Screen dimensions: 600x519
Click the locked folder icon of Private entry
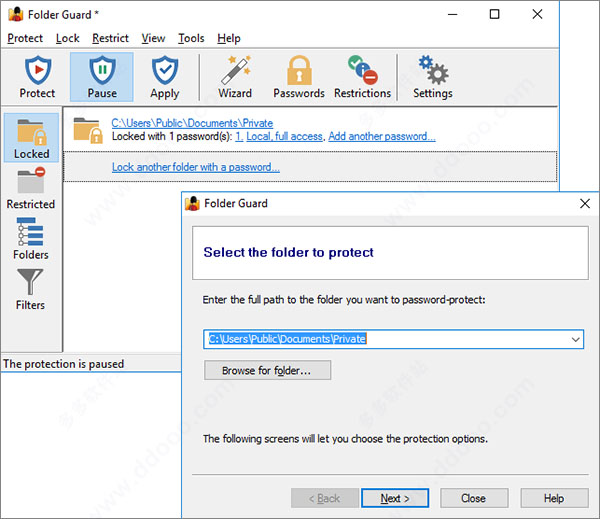click(88, 130)
